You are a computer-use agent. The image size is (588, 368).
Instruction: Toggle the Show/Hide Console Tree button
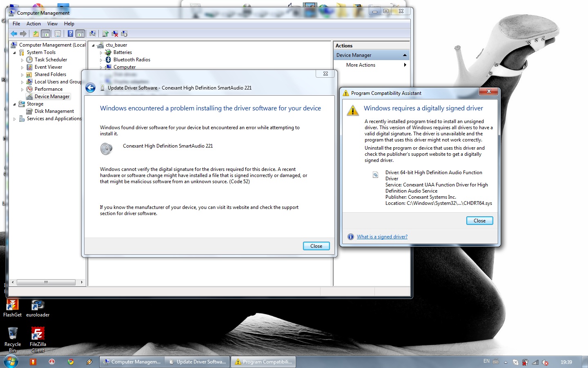[x=46, y=34]
